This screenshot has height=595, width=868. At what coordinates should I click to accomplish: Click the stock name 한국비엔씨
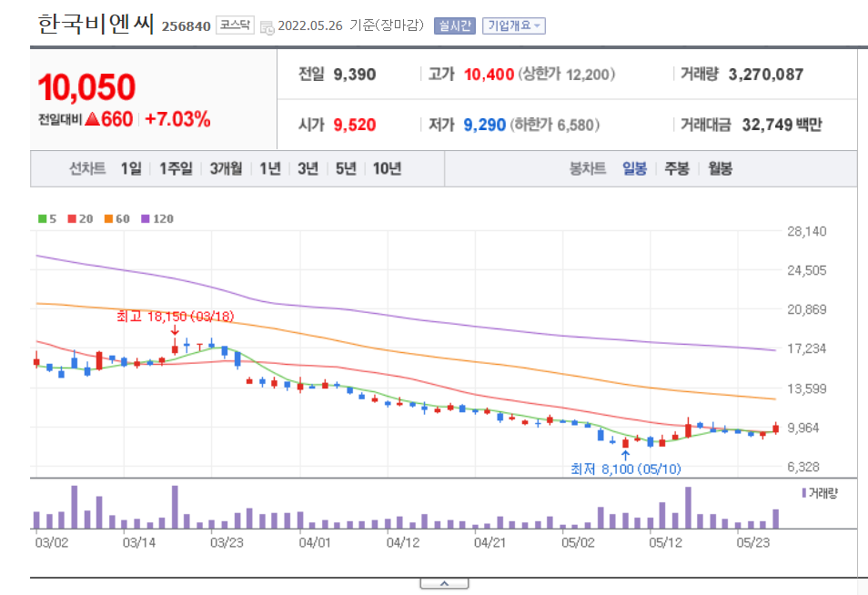[96, 25]
